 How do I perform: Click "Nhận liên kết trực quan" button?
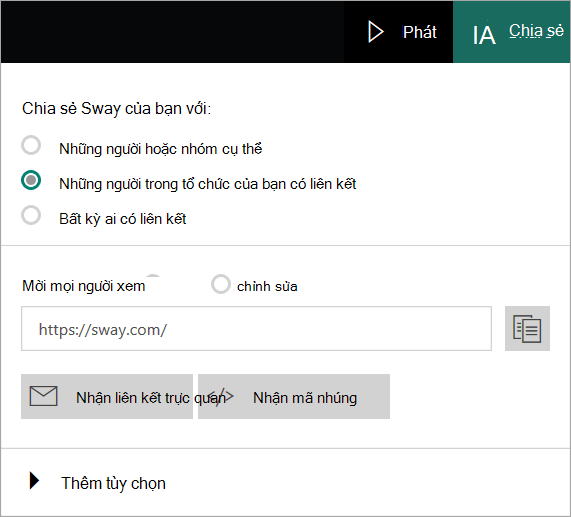107,396
